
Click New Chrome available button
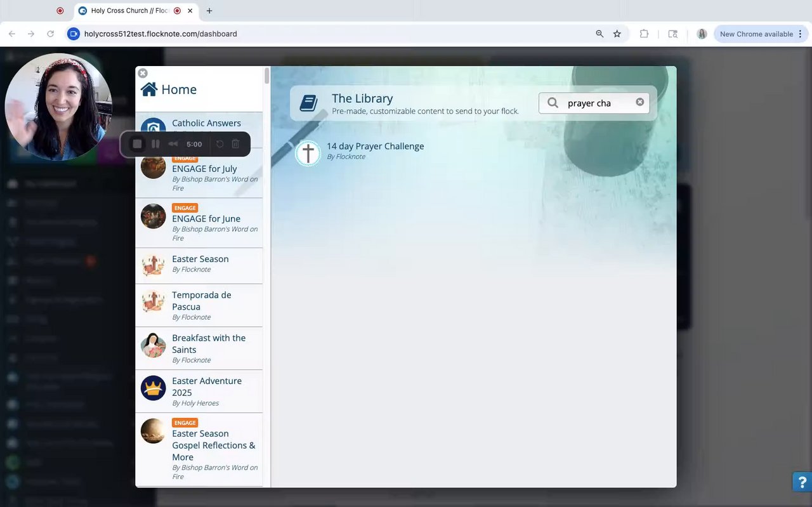[761, 34]
